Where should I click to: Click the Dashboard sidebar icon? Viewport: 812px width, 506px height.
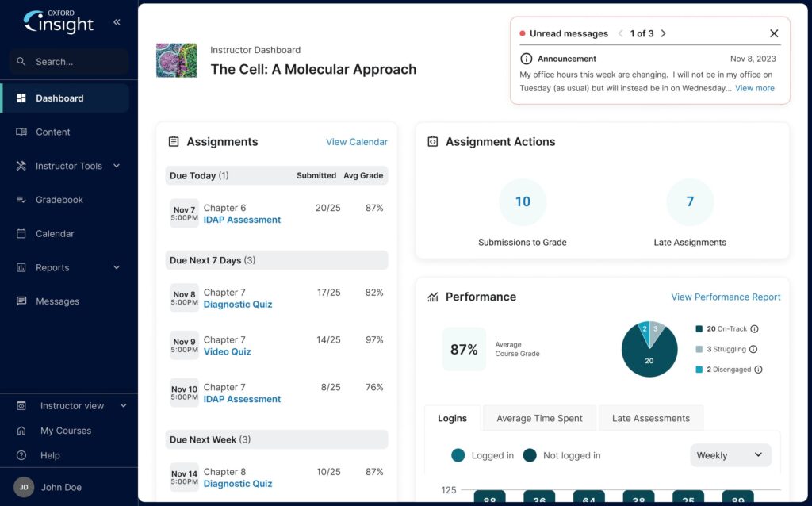click(21, 98)
